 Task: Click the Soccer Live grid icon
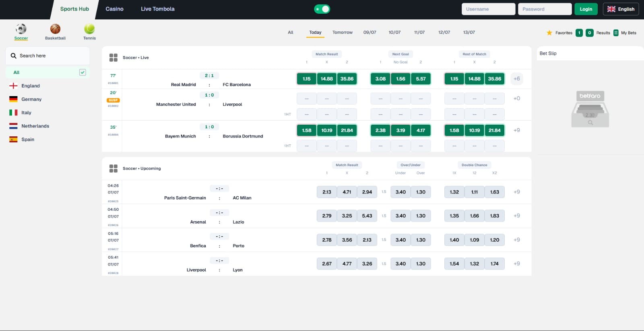pos(114,58)
